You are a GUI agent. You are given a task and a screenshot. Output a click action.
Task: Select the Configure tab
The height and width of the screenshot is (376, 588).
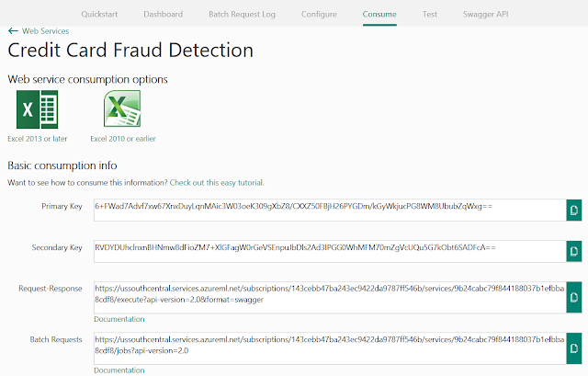(x=319, y=15)
